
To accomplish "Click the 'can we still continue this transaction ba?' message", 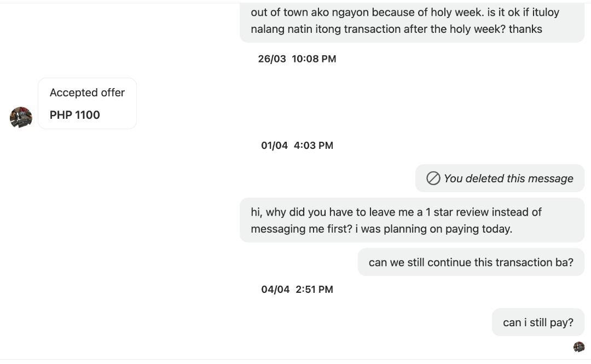I will (x=471, y=262).
